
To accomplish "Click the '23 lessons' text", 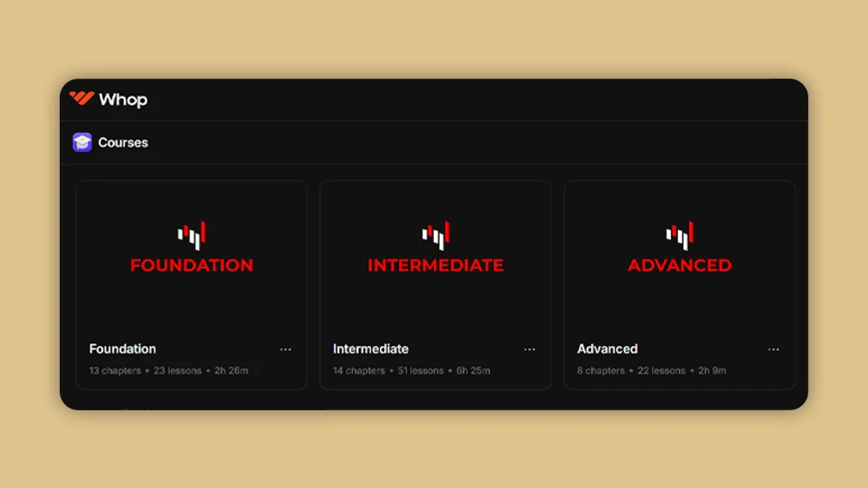I will (x=178, y=371).
